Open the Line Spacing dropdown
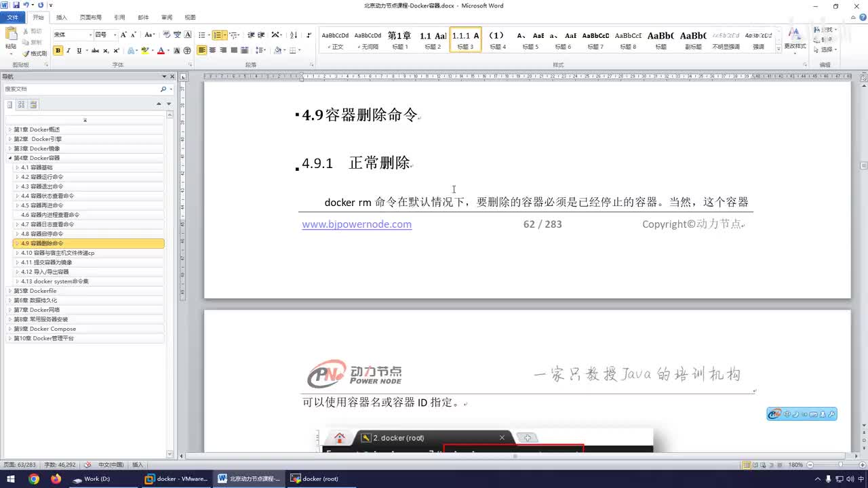868x488 pixels. (261, 50)
